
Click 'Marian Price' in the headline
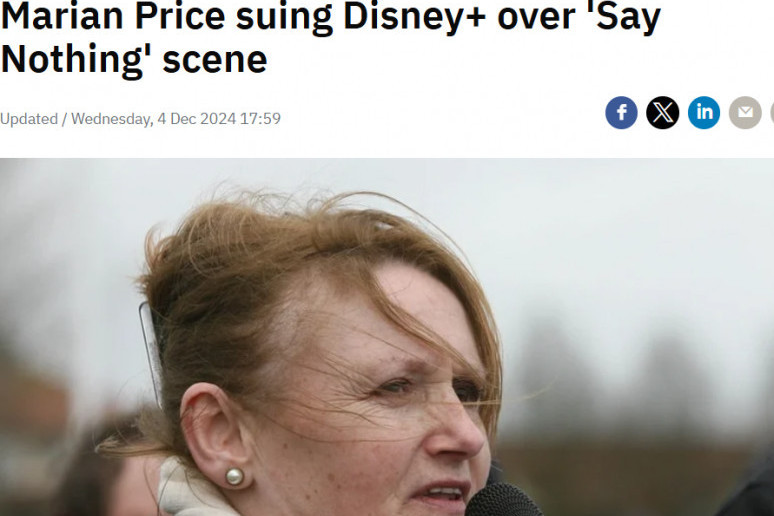pyautogui.click(x=113, y=16)
